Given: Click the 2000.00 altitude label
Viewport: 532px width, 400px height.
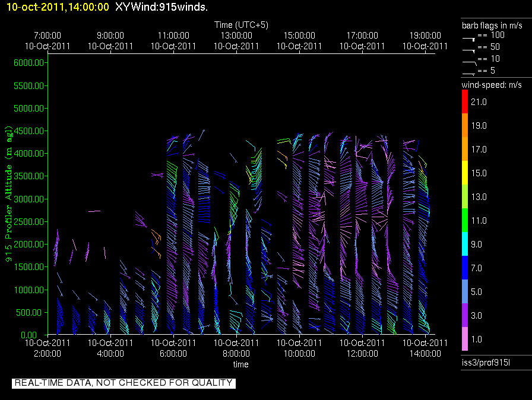Looking at the screenshot, I should click(x=29, y=245).
